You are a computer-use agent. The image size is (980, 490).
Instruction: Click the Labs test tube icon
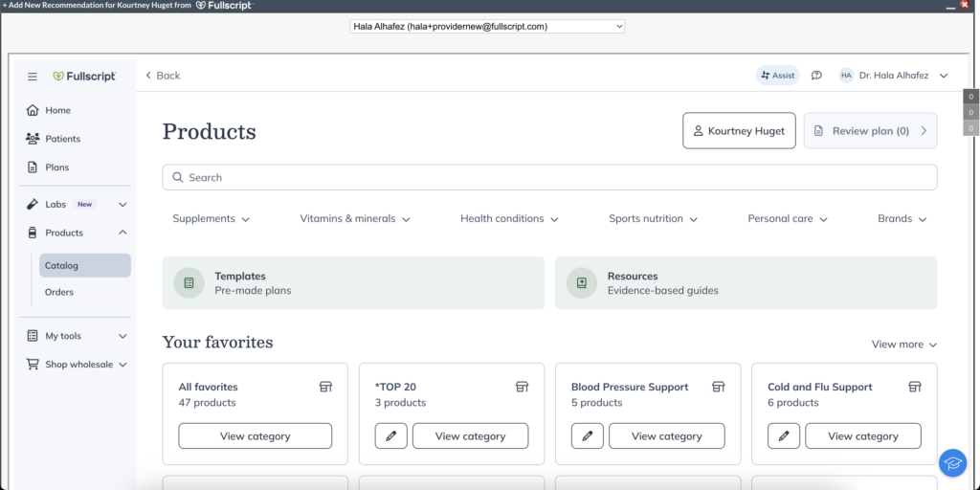(x=33, y=205)
